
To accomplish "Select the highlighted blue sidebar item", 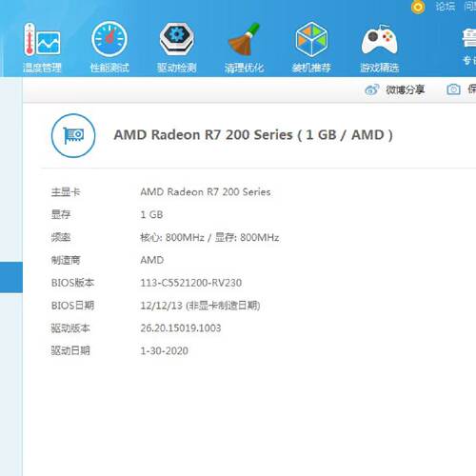I will pyautogui.click(x=11, y=277).
